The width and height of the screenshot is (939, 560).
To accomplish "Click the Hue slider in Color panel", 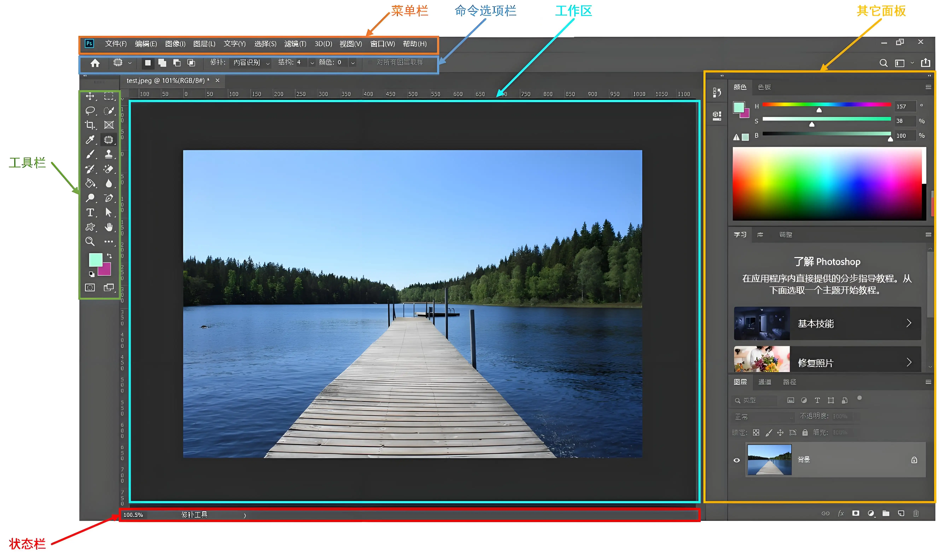I will pos(827,104).
